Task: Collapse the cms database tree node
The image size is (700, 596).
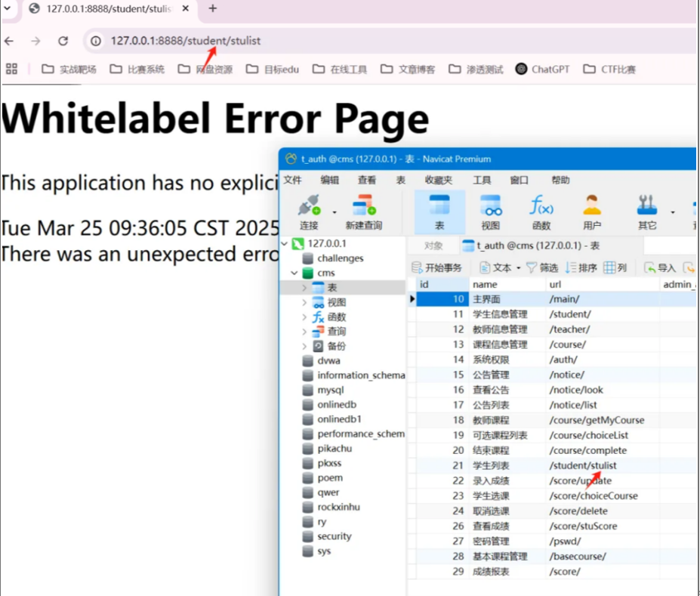Action: coord(293,273)
